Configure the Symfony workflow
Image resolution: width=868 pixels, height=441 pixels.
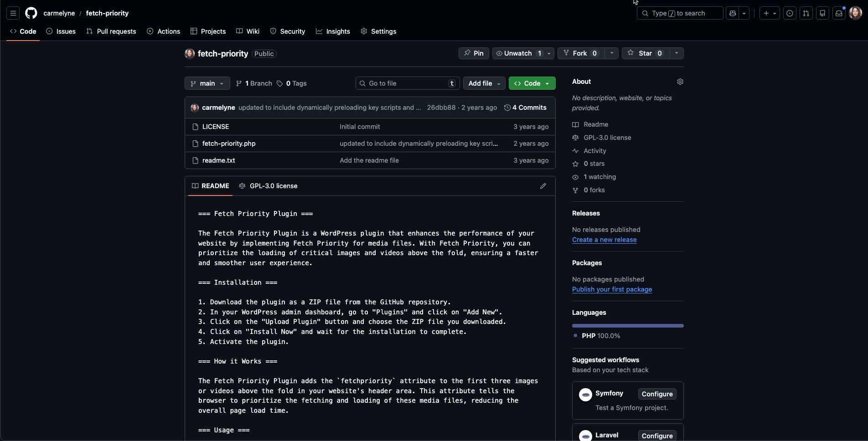[657, 394]
